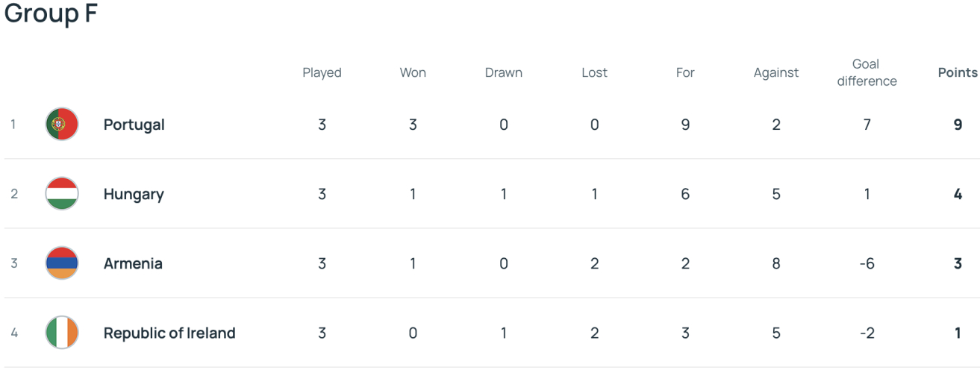Click the Against column header
980x373 pixels.
776,72
